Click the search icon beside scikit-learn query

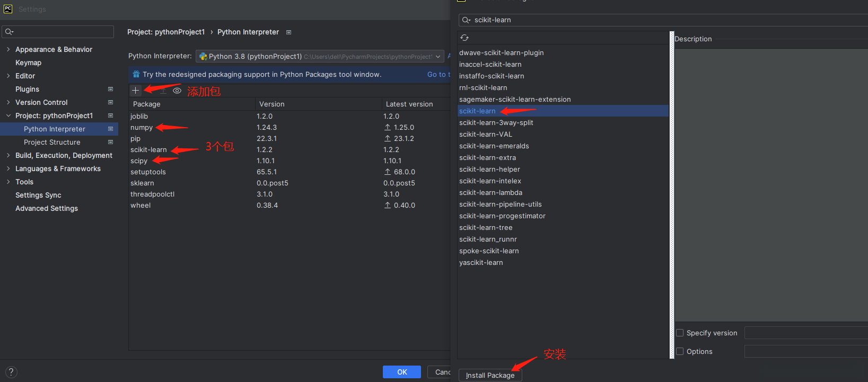[466, 20]
